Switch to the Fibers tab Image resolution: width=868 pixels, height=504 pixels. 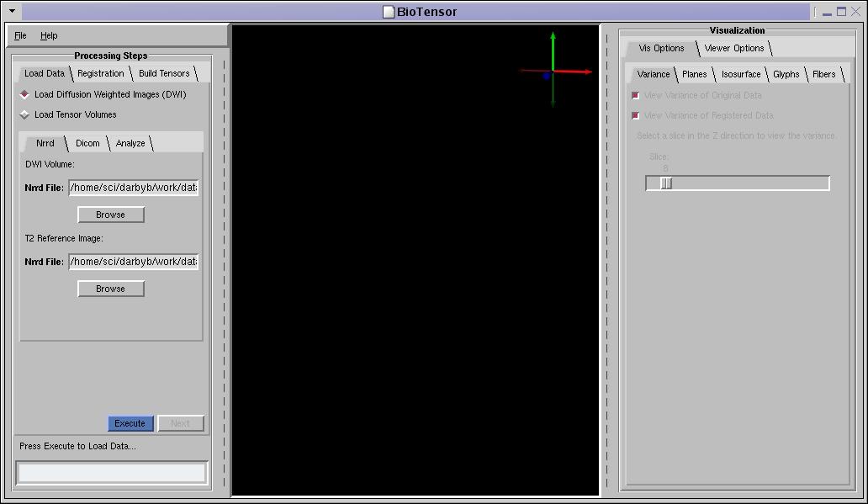click(x=823, y=74)
